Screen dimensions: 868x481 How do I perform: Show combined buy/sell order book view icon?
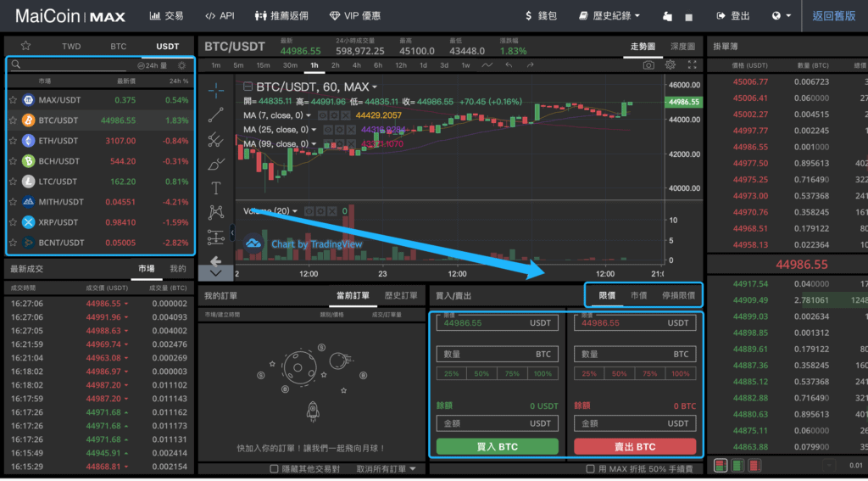tap(721, 466)
